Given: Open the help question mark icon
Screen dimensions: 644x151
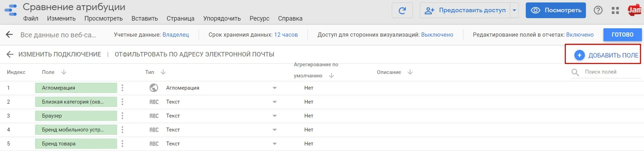Looking at the screenshot, I should tap(598, 10).
